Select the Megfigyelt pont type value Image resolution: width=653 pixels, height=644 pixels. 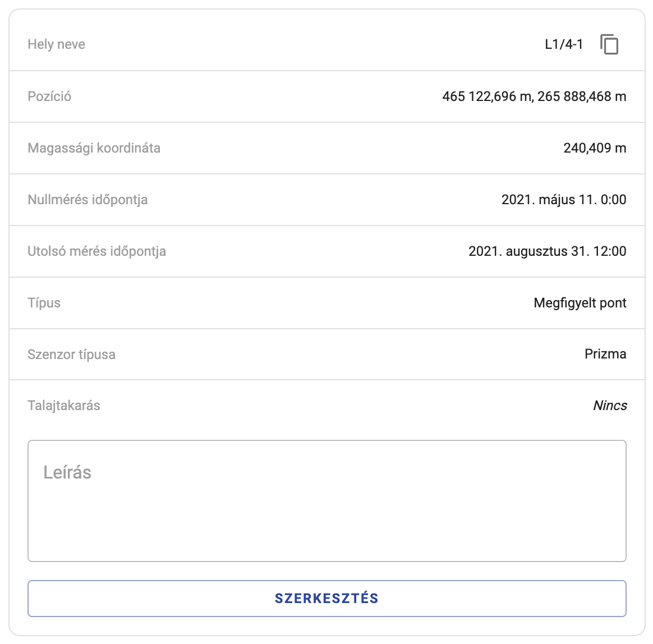pyautogui.click(x=580, y=303)
